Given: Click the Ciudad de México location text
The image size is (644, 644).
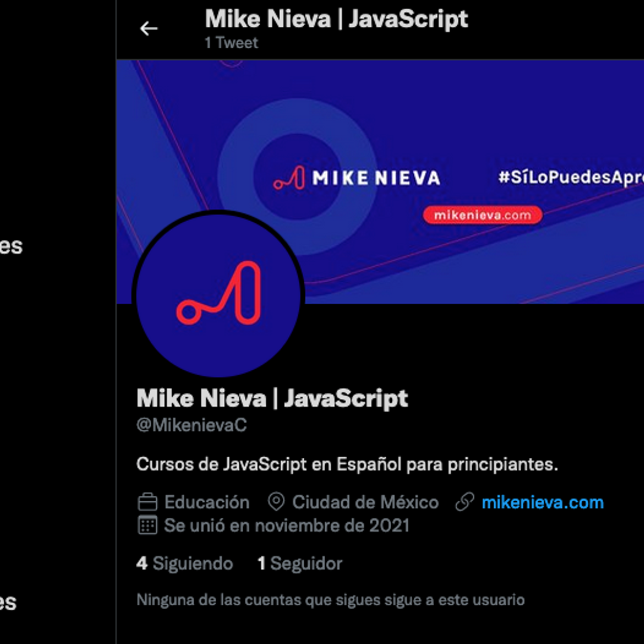Looking at the screenshot, I should [365, 502].
